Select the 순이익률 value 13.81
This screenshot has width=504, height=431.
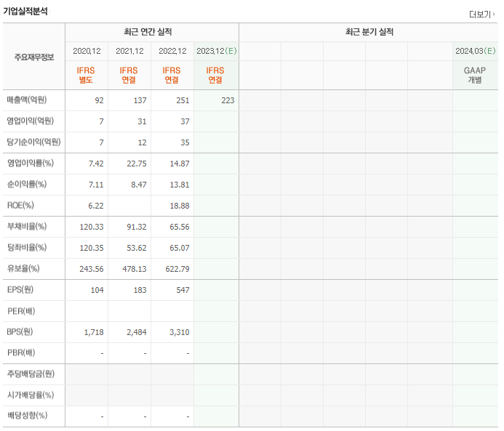pos(180,185)
